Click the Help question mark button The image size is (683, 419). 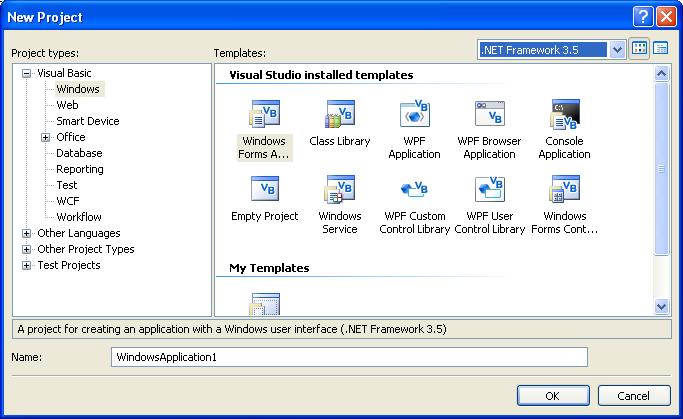click(x=643, y=17)
